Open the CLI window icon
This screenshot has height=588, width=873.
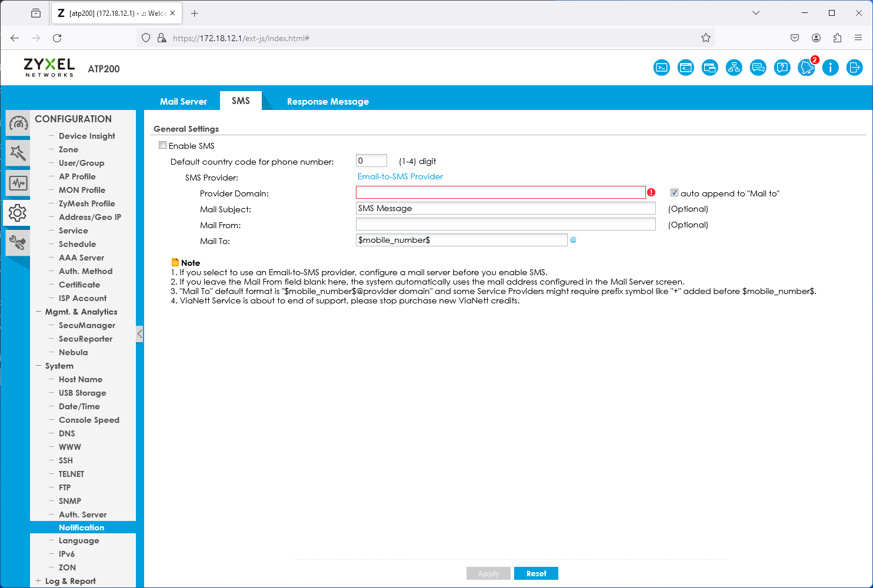click(686, 68)
